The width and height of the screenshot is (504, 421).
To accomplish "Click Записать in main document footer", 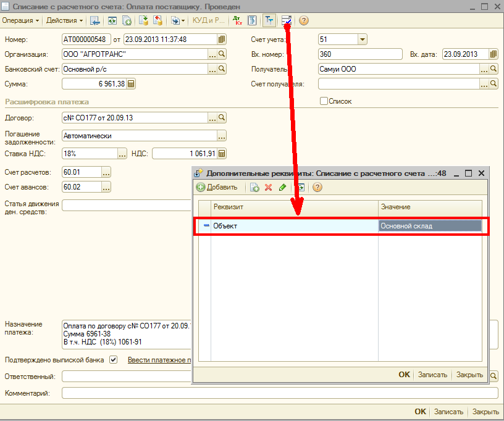I will [447, 412].
